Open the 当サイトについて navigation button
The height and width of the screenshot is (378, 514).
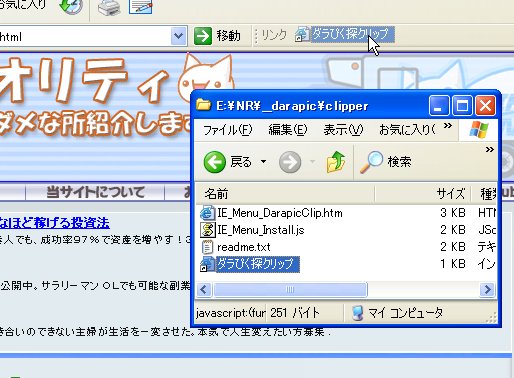click(x=95, y=192)
